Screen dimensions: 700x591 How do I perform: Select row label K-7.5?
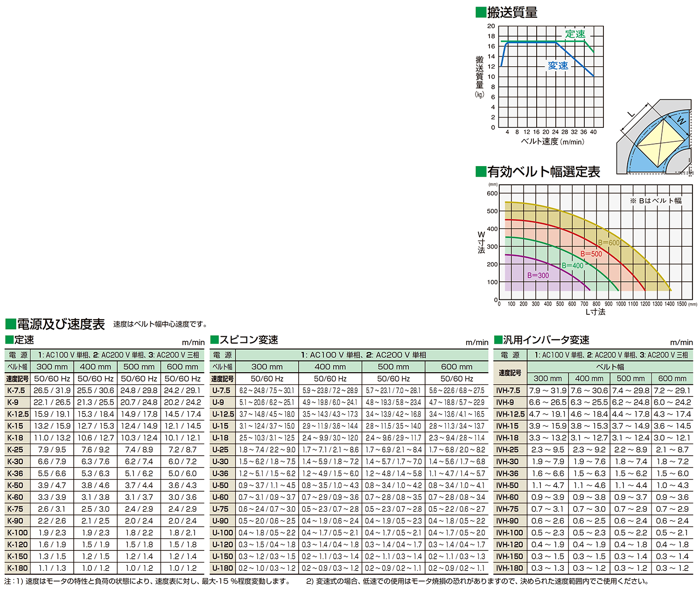(x=16, y=390)
